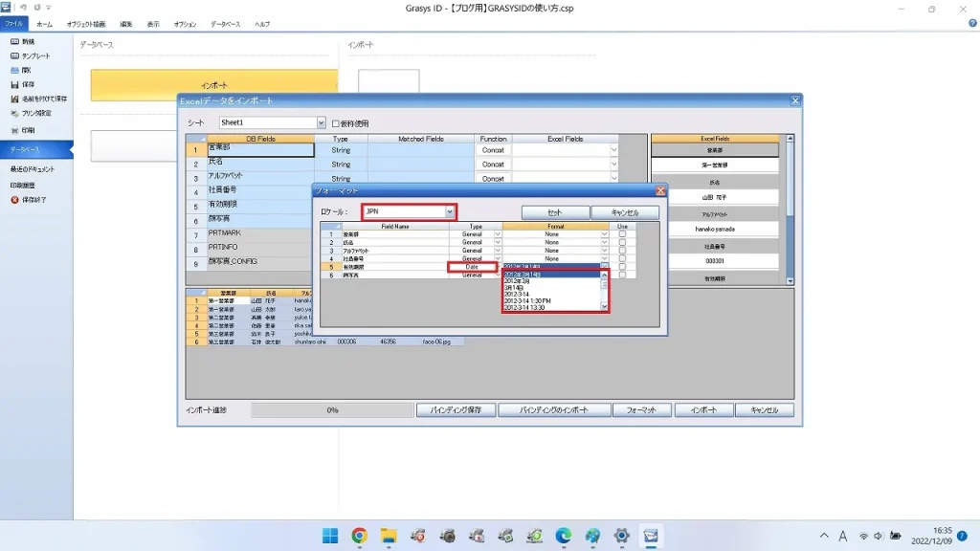The height and width of the screenshot is (551, 980).
Task: Check the Use box for 氏名 field
Action: [x=622, y=241]
